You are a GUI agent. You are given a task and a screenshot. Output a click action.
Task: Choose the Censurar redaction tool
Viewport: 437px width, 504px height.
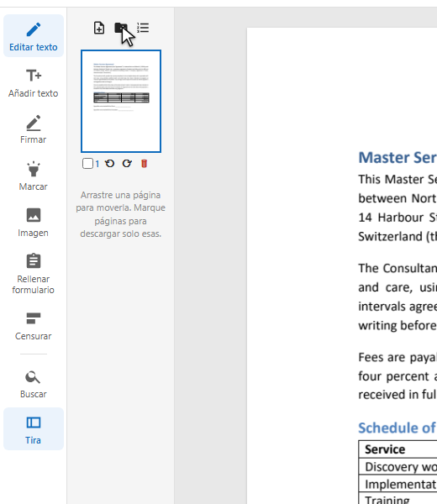(34, 326)
